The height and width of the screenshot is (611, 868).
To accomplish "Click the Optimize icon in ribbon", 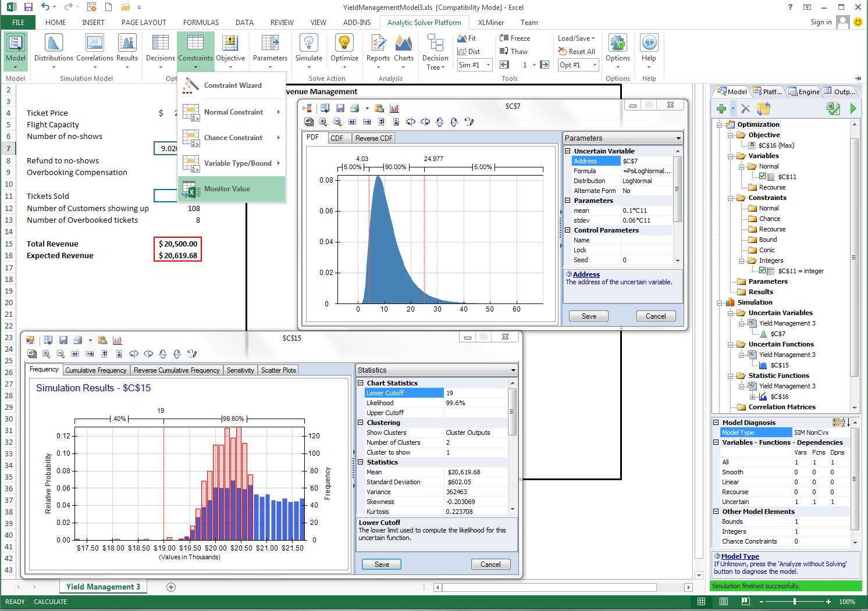I will (x=344, y=44).
